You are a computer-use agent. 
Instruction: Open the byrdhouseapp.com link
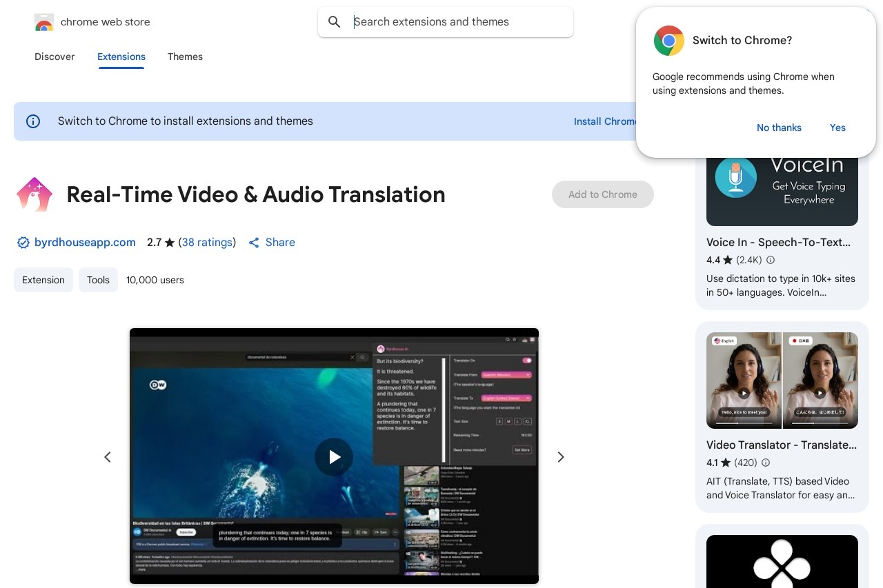pos(85,243)
